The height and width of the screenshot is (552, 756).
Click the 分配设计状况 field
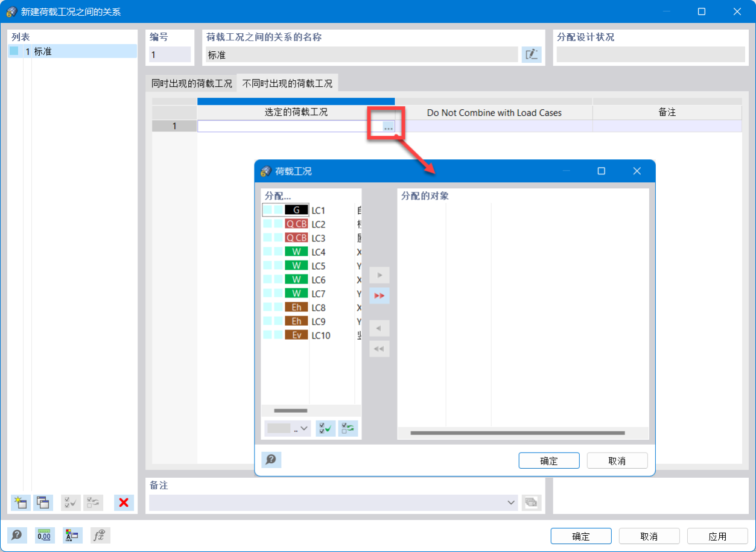650,55
